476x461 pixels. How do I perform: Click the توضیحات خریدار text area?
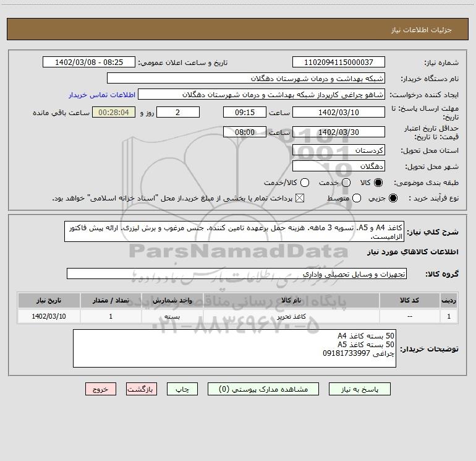coord(235,348)
